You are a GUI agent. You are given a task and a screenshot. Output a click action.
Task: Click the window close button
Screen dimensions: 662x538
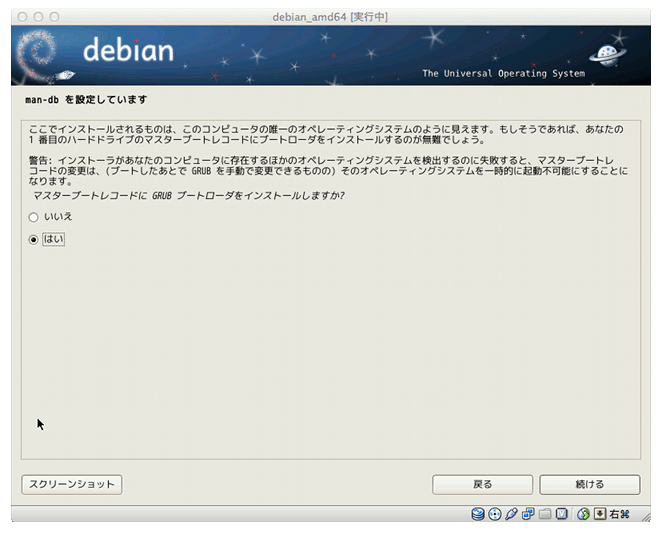(22, 17)
